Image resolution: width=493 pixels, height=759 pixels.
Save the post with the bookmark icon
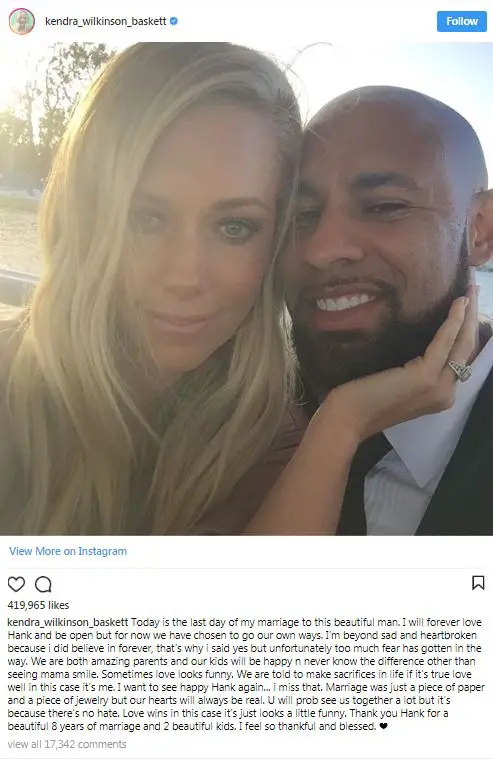(478, 582)
